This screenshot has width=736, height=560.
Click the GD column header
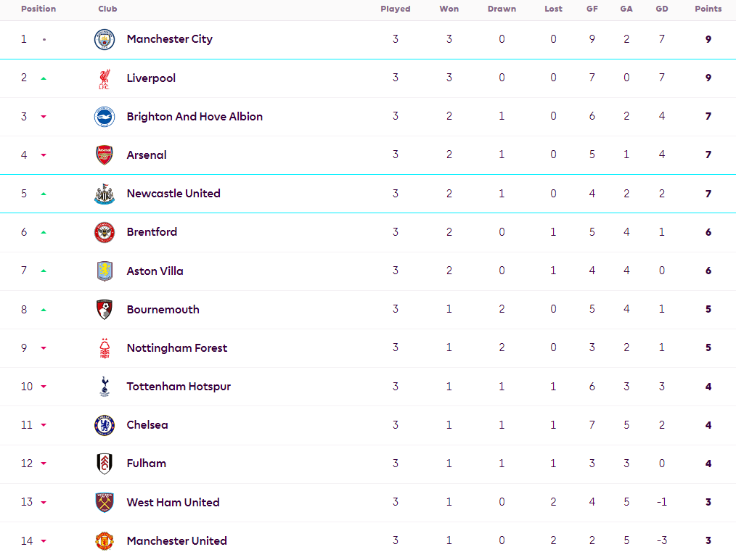661,9
